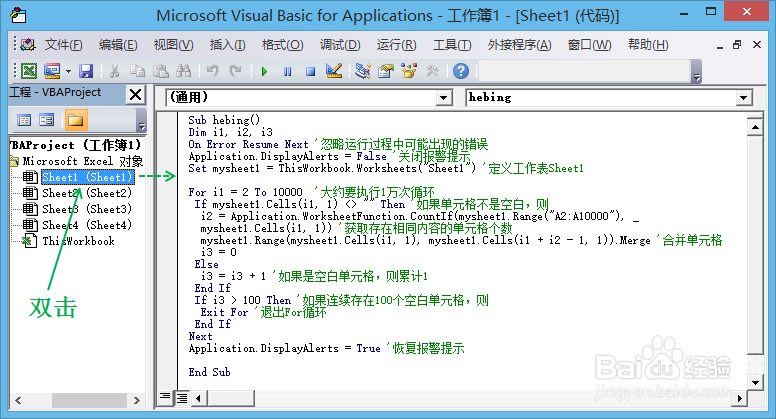
Task: Click the Full Module View button
Action: tap(182, 397)
